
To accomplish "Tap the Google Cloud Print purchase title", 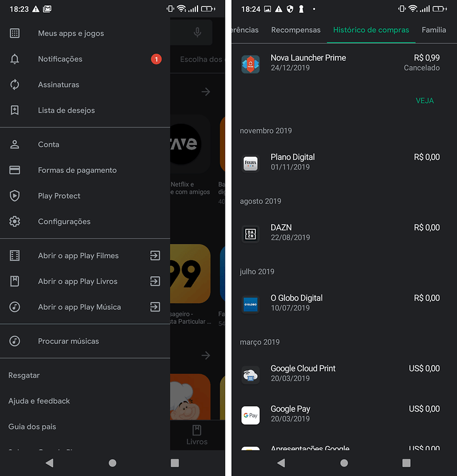I will 303,368.
